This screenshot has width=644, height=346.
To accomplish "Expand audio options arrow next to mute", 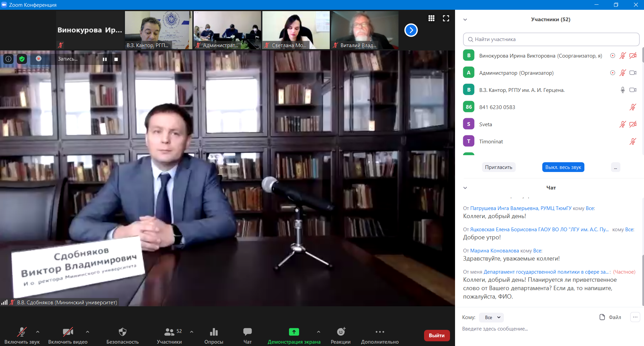I will (x=38, y=332).
